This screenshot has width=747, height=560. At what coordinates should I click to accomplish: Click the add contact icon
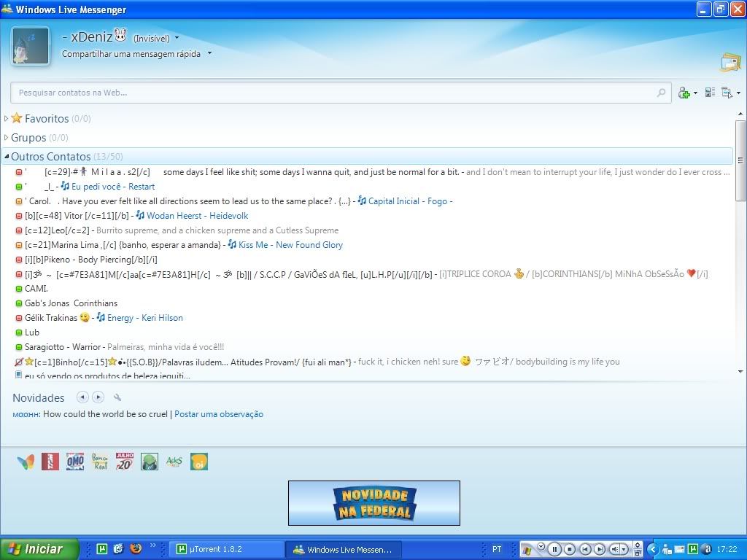coord(684,93)
